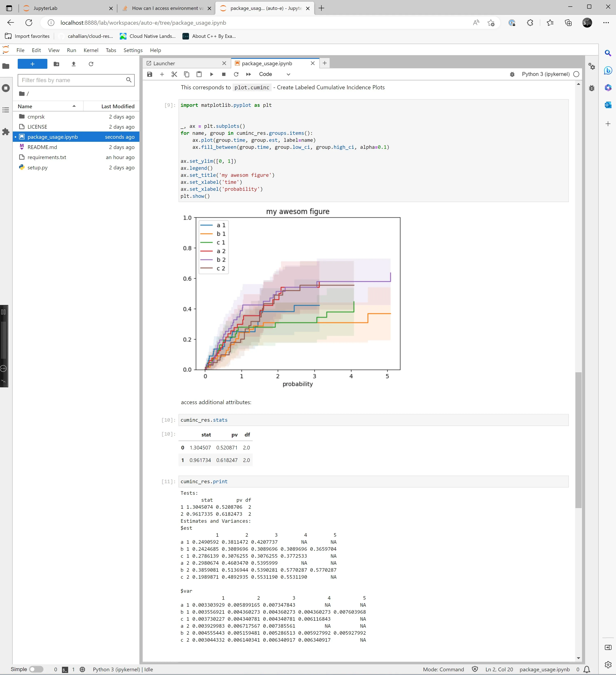Open the debugger bug icon in toolbar

512,74
